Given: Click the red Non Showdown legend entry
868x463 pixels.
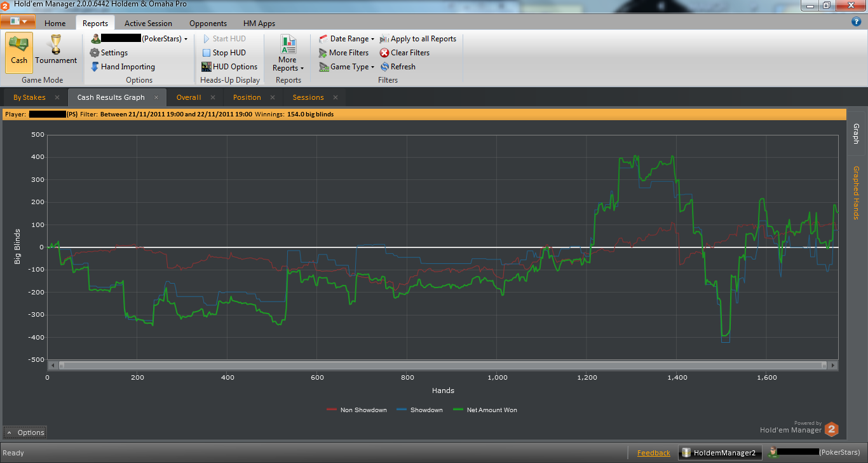Looking at the screenshot, I should pos(356,410).
